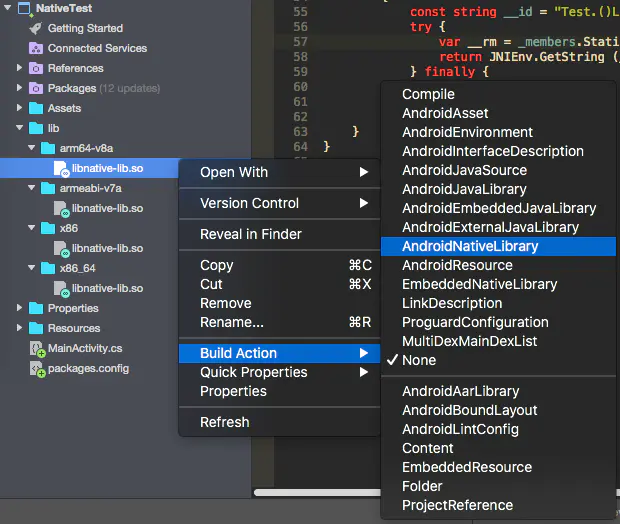
Task: Expand the Resources folder node
Action: pos(19,328)
